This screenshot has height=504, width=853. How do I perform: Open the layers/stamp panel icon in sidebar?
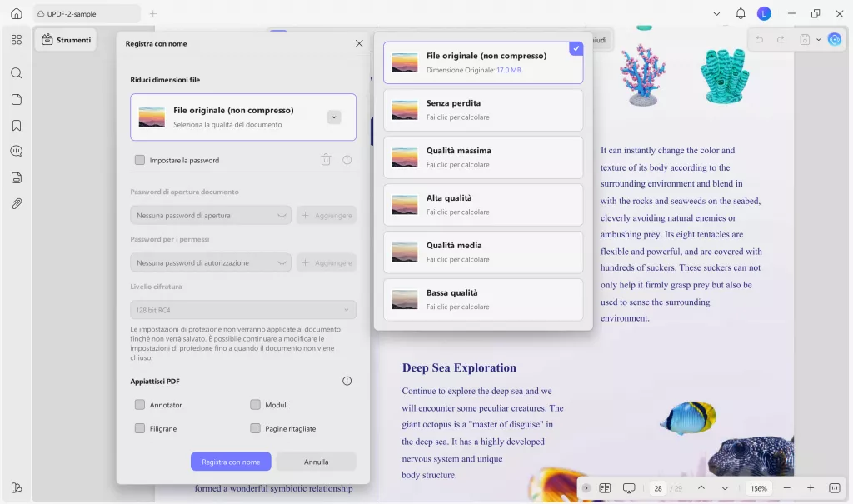point(17,177)
